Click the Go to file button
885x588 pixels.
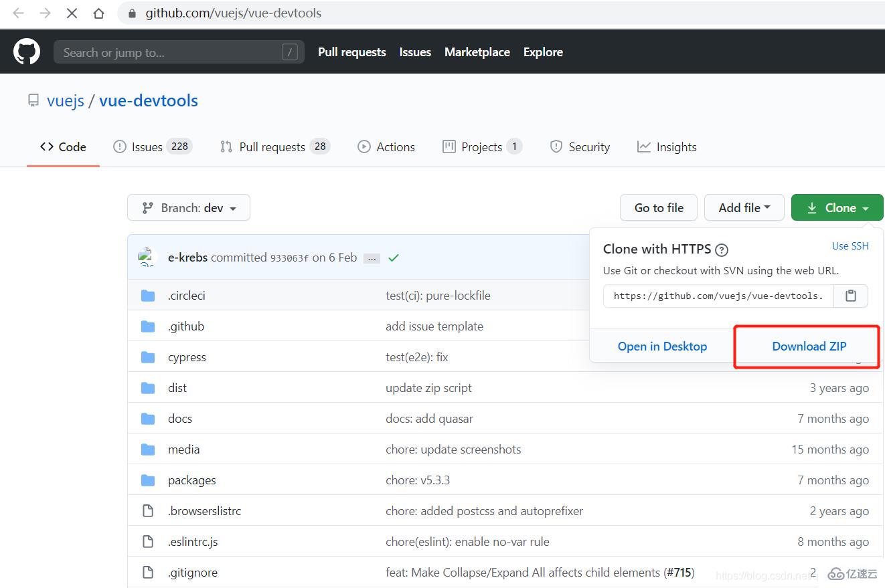tap(659, 207)
